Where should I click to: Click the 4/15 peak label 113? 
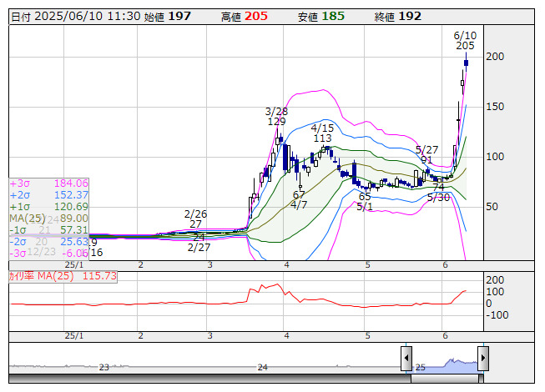pyautogui.click(x=322, y=138)
